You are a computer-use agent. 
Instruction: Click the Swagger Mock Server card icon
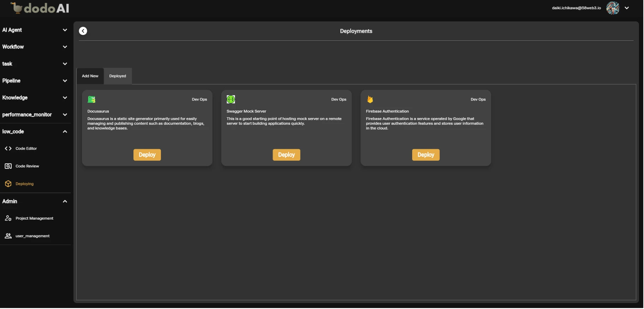[x=231, y=99]
